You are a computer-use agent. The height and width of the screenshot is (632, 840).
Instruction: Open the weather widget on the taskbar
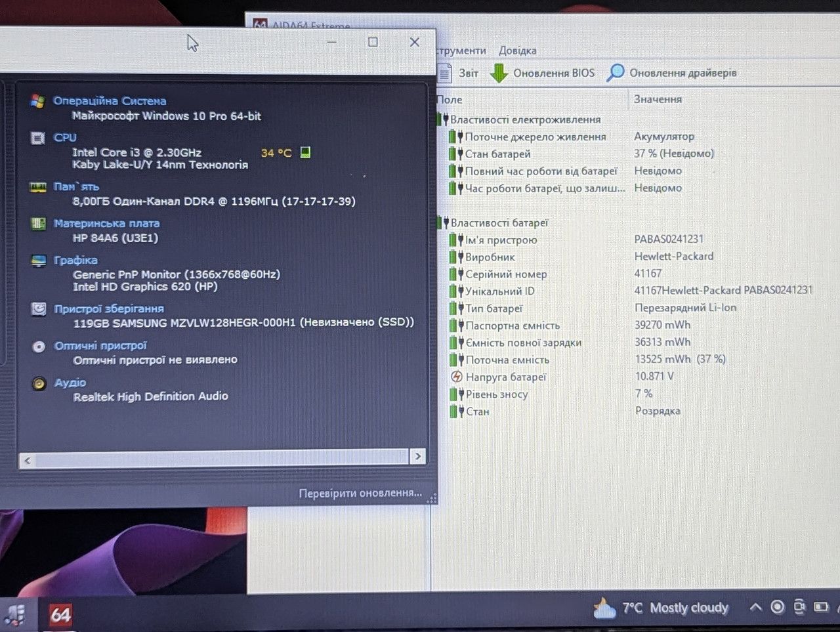point(660,608)
